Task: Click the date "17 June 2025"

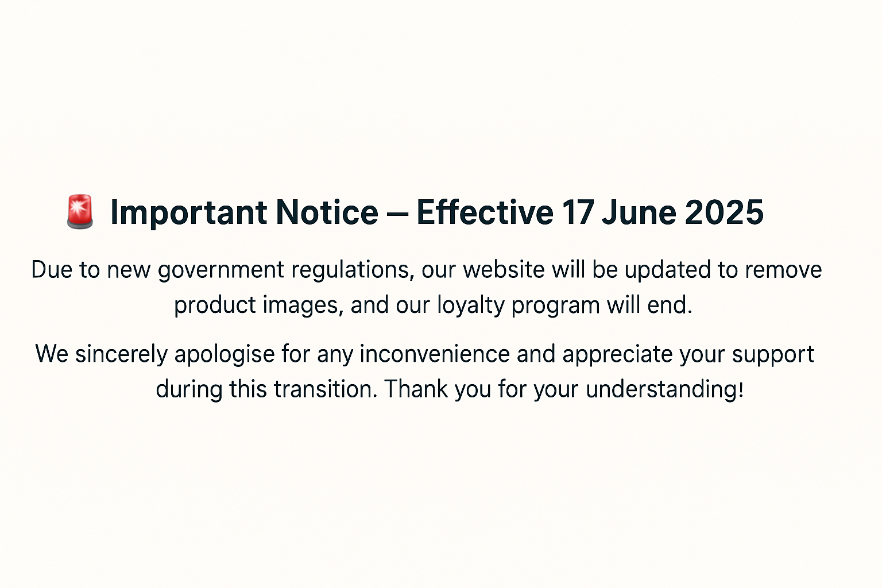Action: 663,212
